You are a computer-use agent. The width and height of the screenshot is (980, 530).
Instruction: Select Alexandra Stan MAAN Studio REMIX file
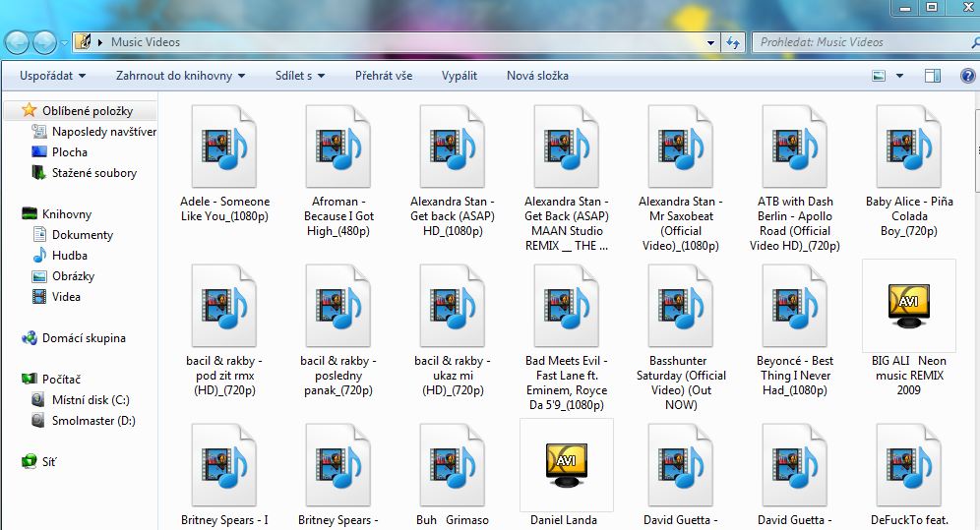pos(566,179)
